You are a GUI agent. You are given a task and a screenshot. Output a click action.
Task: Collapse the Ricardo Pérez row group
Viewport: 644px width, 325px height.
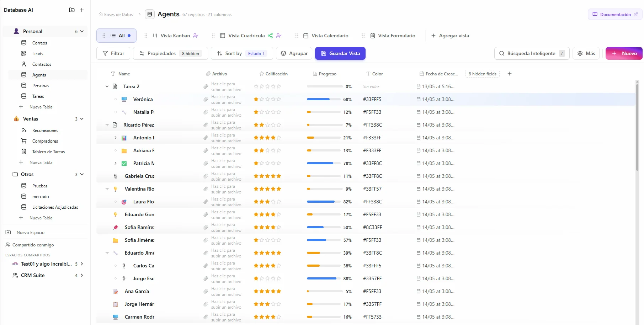click(x=107, y=125)
